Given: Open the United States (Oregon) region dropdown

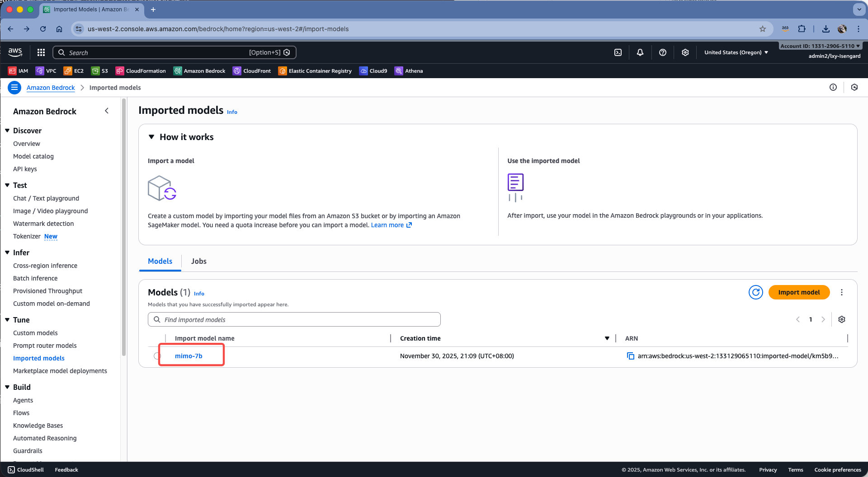Looking at the screenshot, I should click(736, 52).
